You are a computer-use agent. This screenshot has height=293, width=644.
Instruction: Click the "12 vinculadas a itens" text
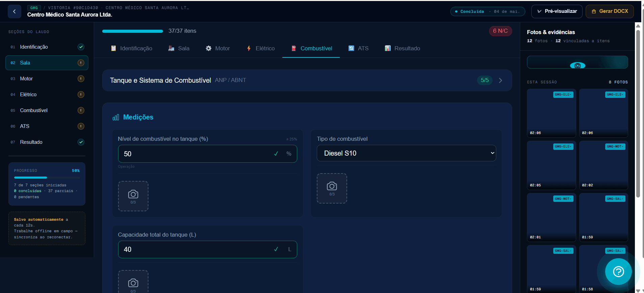(x=583, y=41)
